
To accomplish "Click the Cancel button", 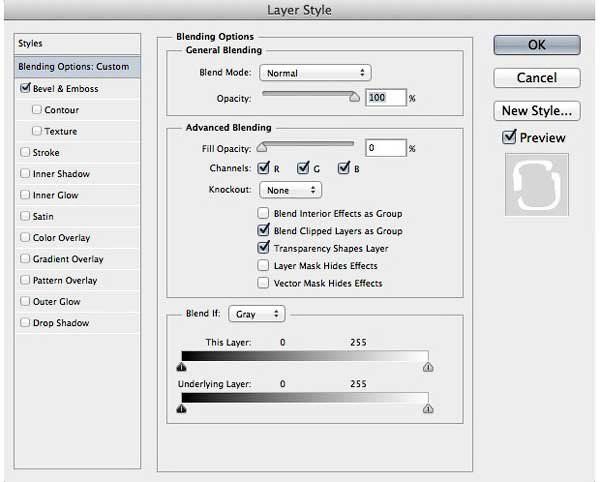I will click(536, 77).
